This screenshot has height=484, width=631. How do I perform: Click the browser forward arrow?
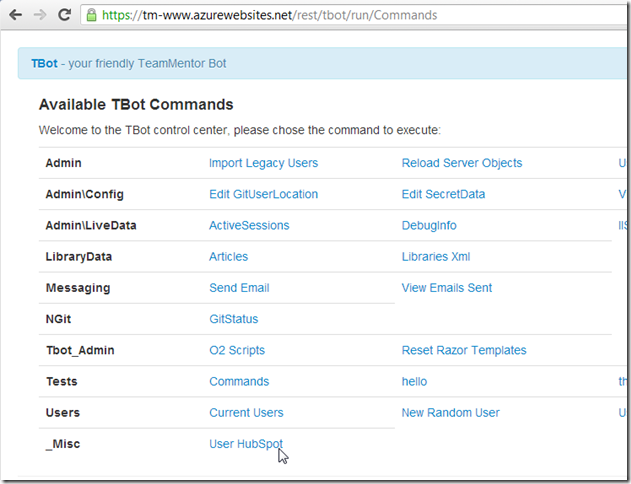click(40, 15)
